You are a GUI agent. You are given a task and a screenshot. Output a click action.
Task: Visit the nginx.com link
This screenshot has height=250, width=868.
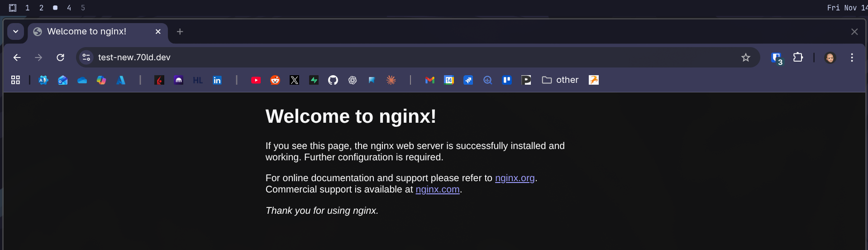[x=437, y=189]
